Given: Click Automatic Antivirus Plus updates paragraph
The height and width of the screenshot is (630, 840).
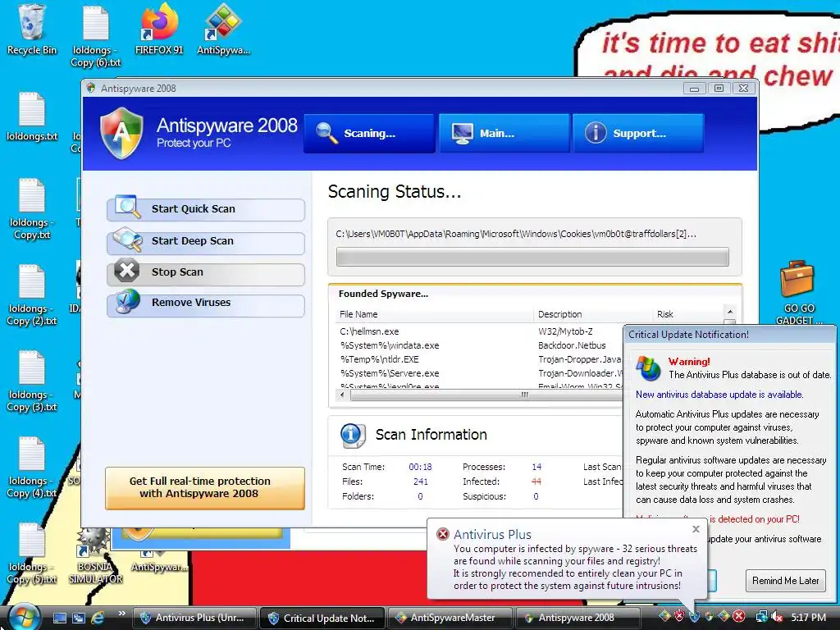Looking at the screenshot, I should 728,427.
